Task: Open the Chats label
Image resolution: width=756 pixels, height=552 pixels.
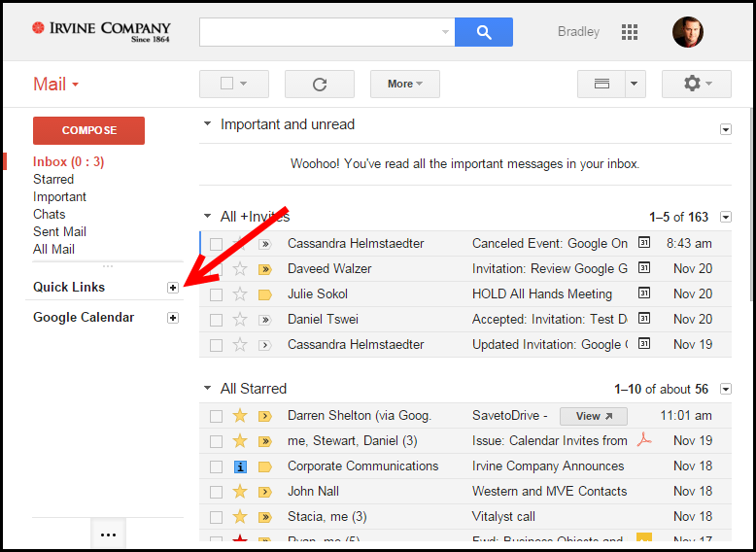Action: pos(50,215)
